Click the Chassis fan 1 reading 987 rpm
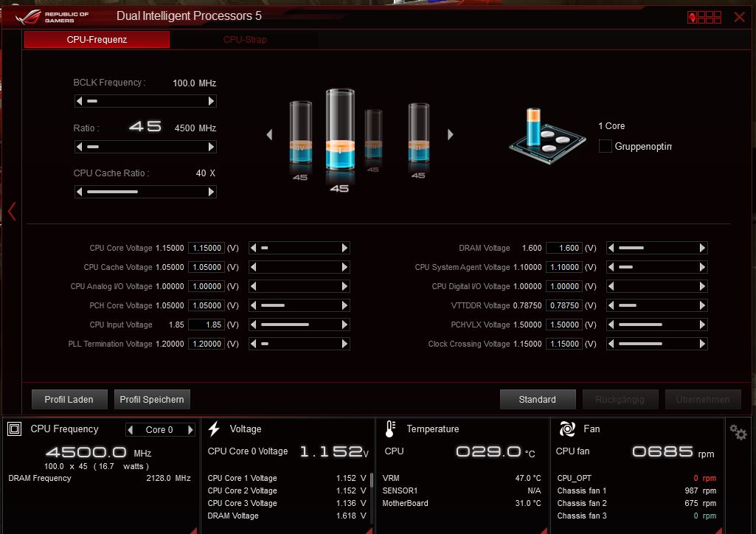This screenshot has height=534, width=756. pos(700,490)
